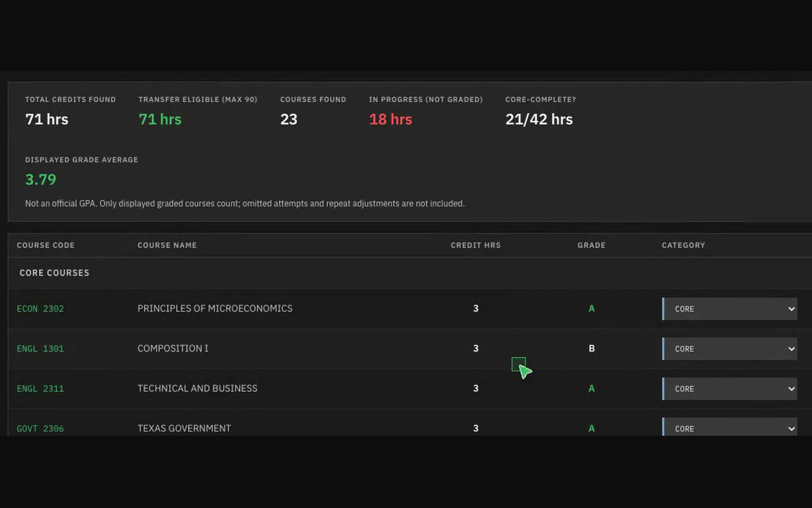This screenshot has width=812, height=508.
Task: Click the COURSE CODE column header
Action: [x=46, y=245]
